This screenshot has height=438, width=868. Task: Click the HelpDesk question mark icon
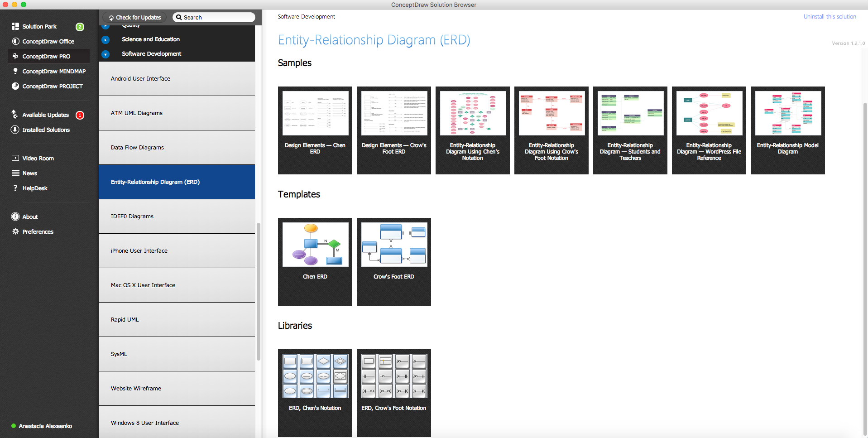point(15,188)
